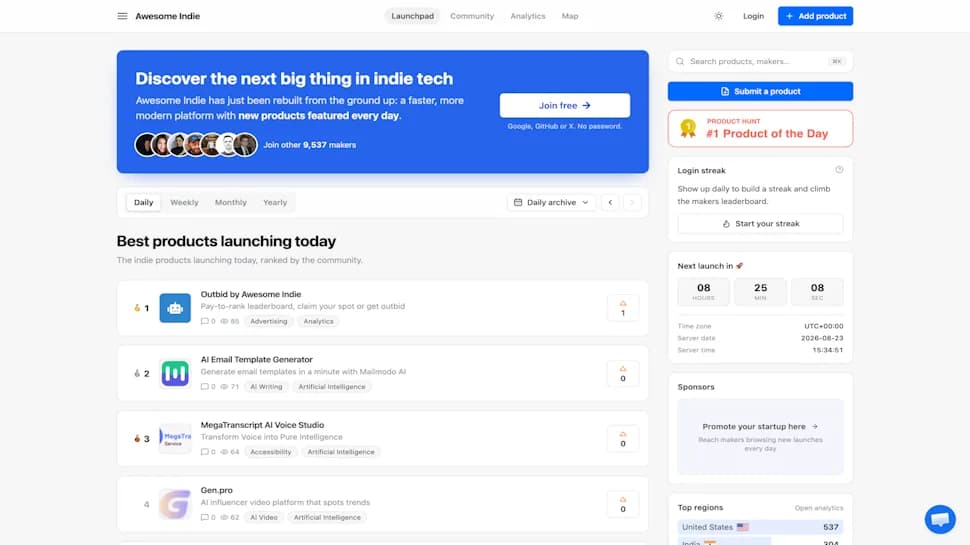Open the Open analytics link
The image size is (970, 545).
(818, 508)
